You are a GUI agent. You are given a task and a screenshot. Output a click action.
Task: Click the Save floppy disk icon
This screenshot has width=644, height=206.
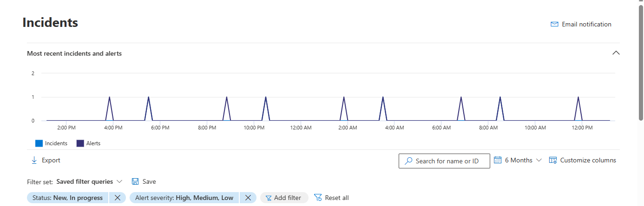135,181
